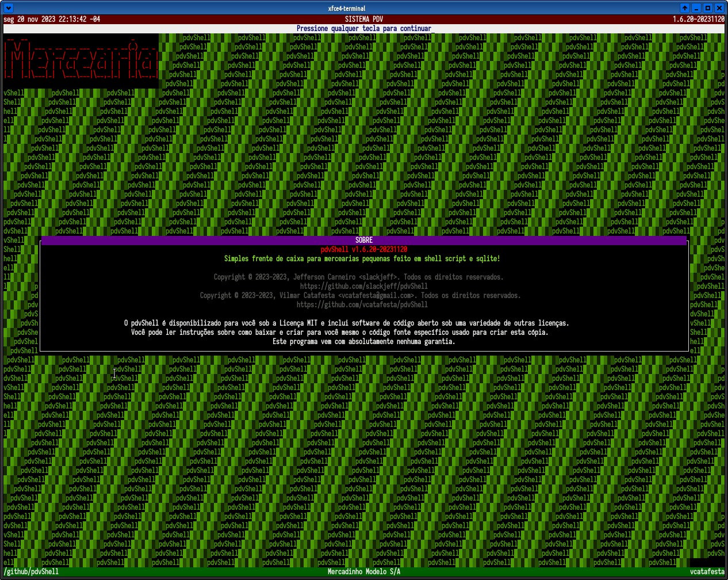Viewport: 728px width, 580px height.
Task: Click the xfce4-terminal window title
Action: (x=347, y=9)
